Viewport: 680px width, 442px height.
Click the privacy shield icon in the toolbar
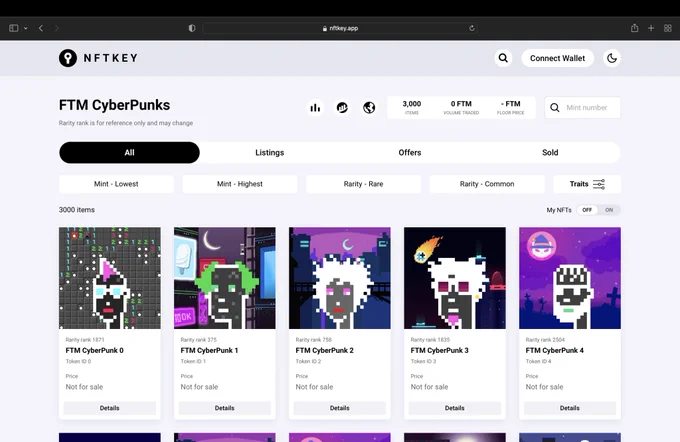click(192, 28)
